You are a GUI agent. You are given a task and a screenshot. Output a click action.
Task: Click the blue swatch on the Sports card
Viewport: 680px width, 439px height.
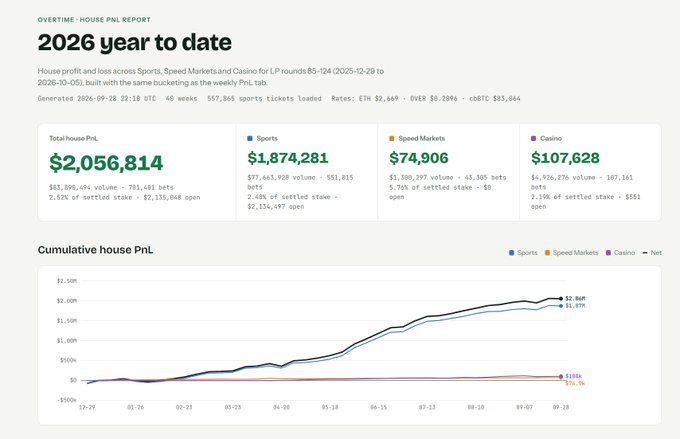click(249, 138)
